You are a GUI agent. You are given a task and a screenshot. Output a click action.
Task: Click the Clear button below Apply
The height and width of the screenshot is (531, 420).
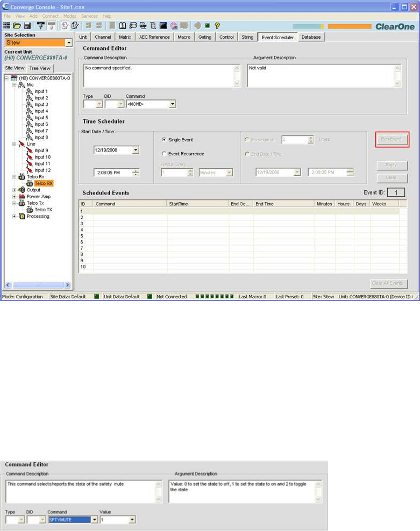(x=391, y=177)
